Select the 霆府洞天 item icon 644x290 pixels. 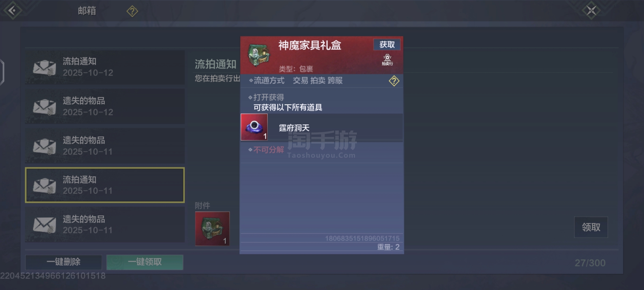(x=254, y=127)
